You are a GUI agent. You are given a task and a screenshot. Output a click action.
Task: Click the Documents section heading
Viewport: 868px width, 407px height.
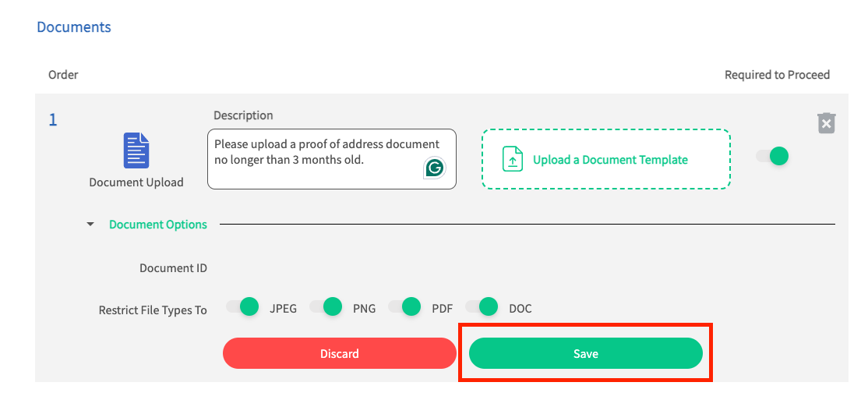pyautogui.click(x=73, y=27)
